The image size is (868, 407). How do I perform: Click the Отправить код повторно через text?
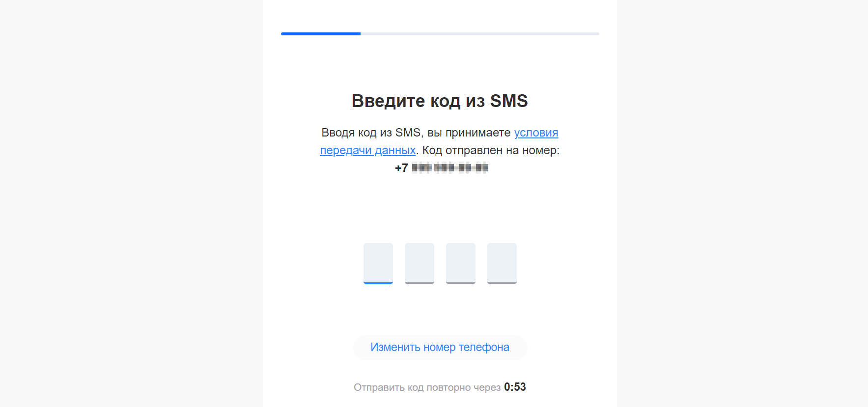[x=427, y=387]
